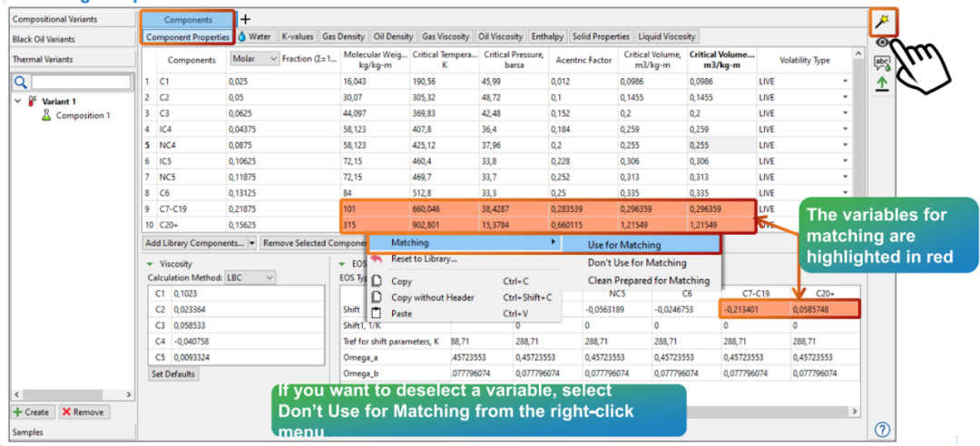Open the Add Library Components dropdown arrow
This screenshot has width=980, height=446.
tap(252, 242)
